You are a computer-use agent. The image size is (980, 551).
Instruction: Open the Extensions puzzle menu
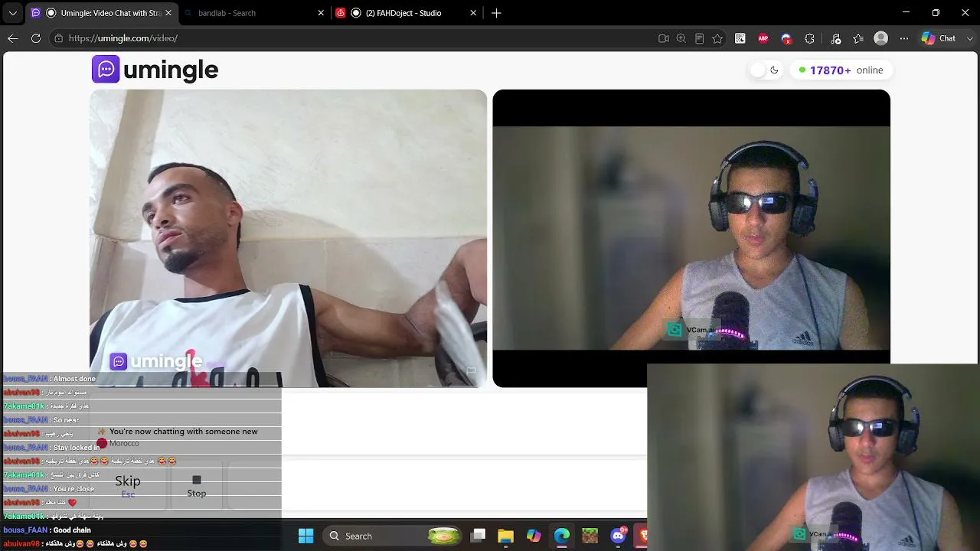[x=810, y=38]
